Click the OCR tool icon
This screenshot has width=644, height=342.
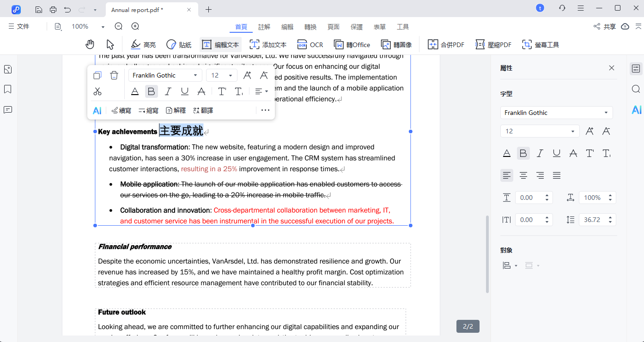[302, 44]
